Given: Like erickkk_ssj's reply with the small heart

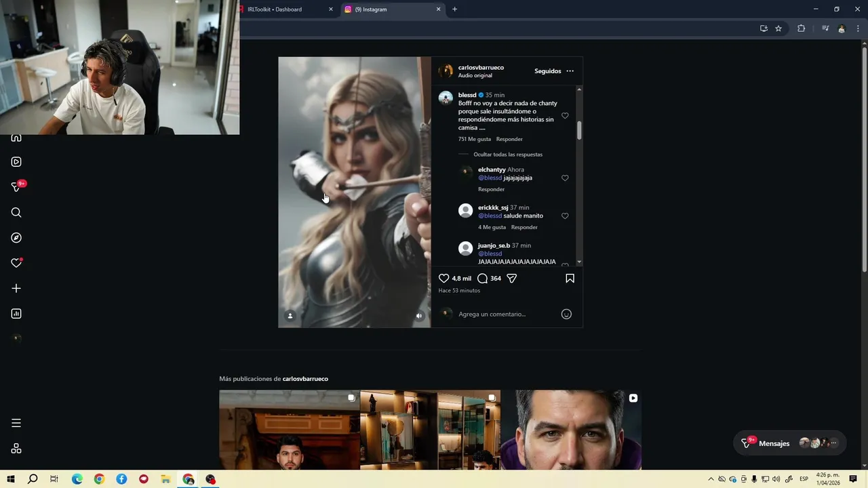Looking at the screenshot, I should click(565, 216).
